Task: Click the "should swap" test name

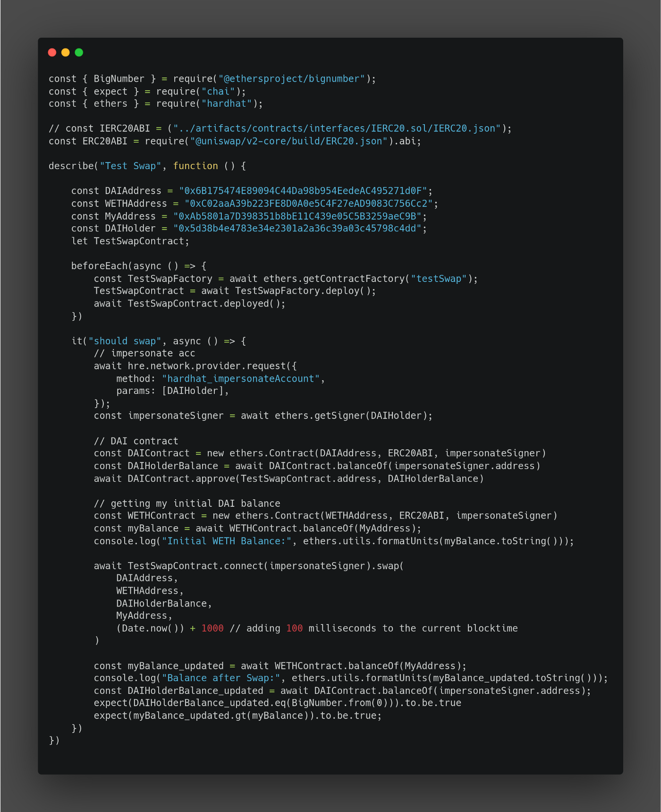Action: point(125,341)
